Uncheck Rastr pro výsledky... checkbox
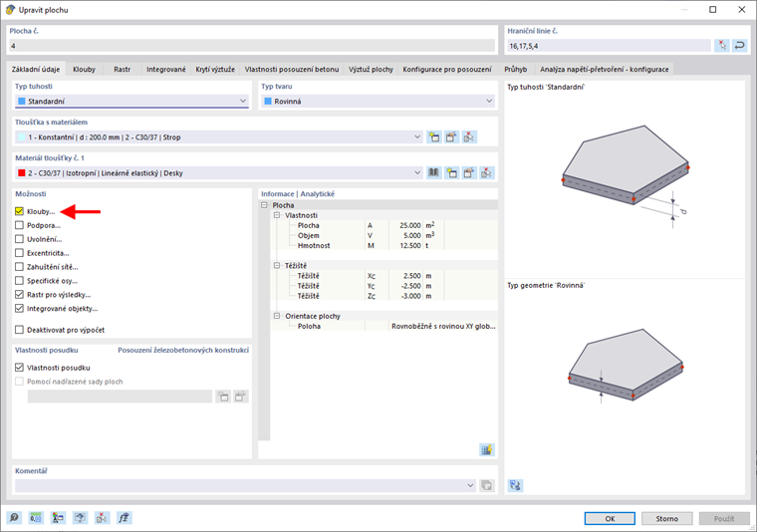 click(19, 295)
